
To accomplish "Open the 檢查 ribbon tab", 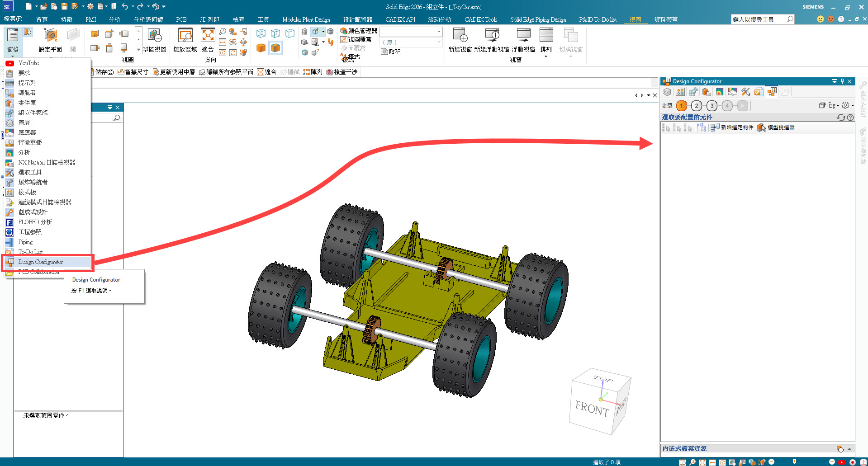I will pyautogui.click(x=238, y=19).
